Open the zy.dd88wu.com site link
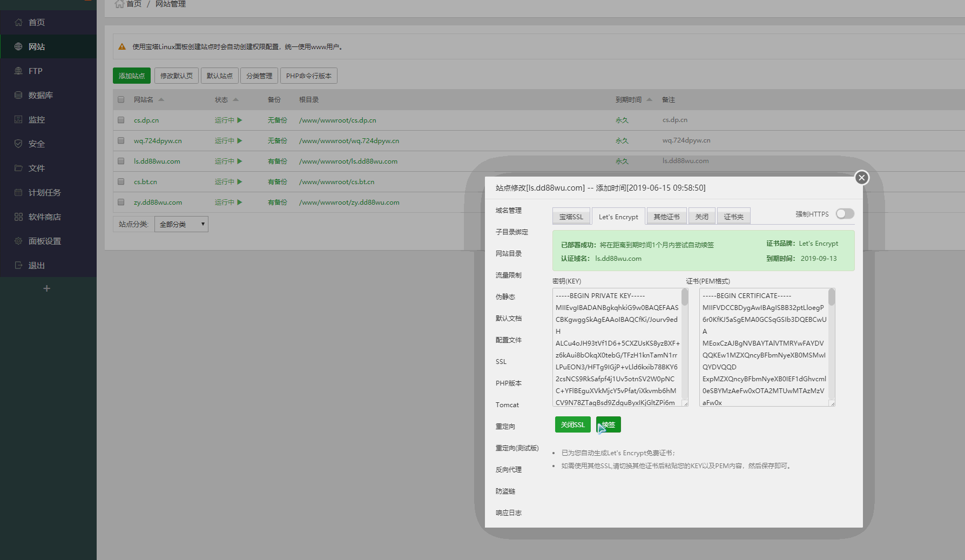 pos(158,202)
